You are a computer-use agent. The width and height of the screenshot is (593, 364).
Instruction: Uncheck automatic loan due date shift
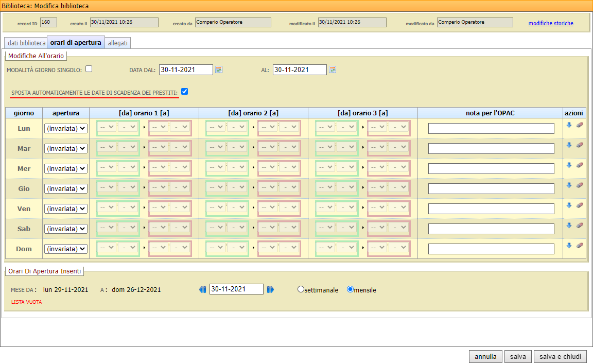[x=185, y=92]
